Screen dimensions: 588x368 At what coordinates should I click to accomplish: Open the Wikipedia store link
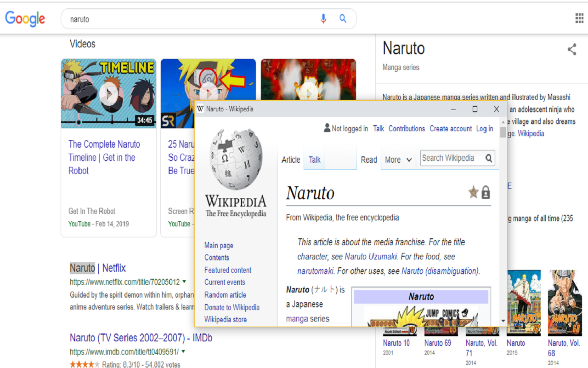click(x=226, y=319)
